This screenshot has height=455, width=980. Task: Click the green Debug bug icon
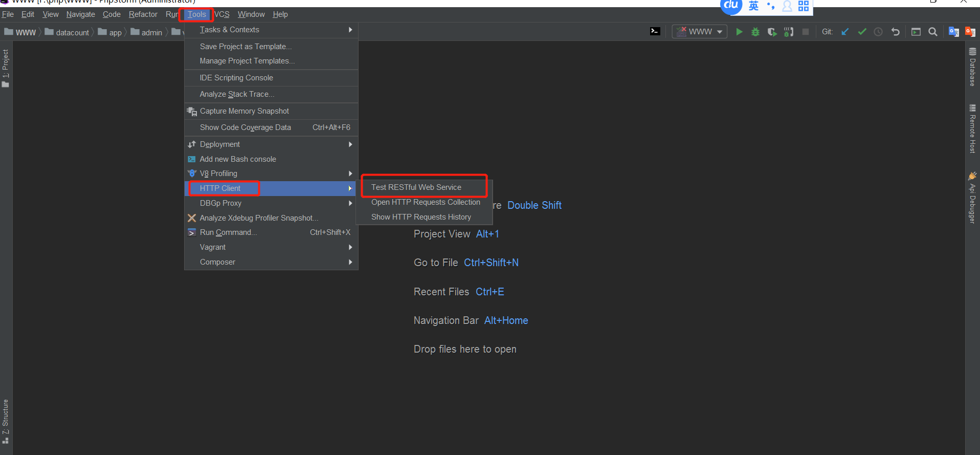coord(755,32)
